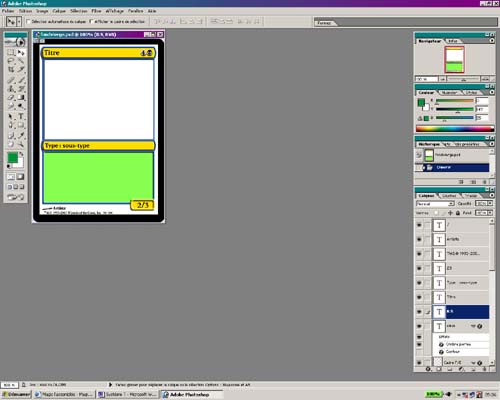Select the Type (T) tool in toolbox
The height and width of the screenshot is (400, 500).
pos(21,116)
